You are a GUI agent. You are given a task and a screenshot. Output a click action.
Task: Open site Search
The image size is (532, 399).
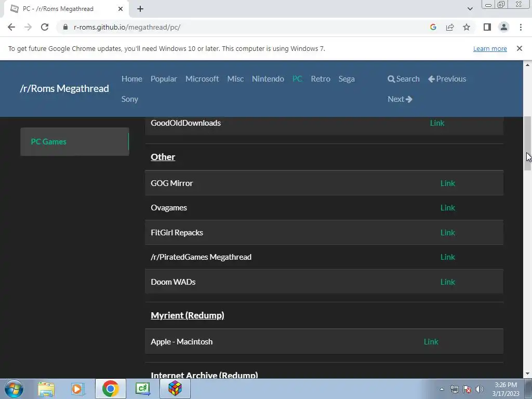404,79
